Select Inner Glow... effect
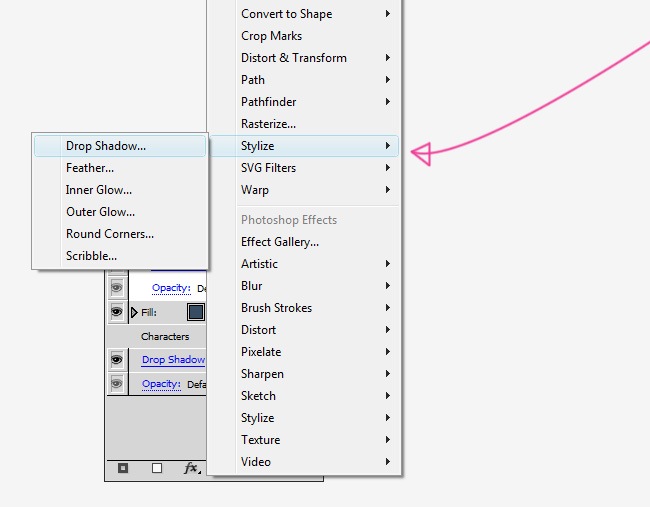The image size is (650, 507). pyautogui.click(x=120, y=190)
